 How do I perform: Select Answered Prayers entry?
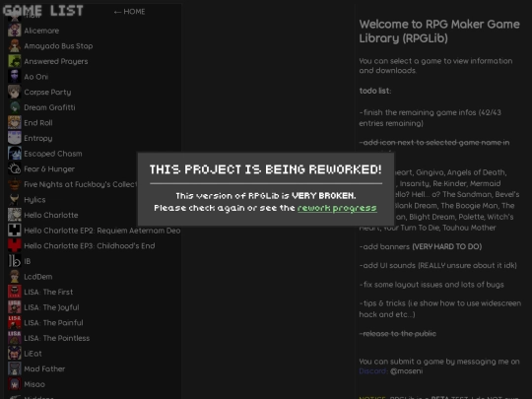[x=55, y=61]
